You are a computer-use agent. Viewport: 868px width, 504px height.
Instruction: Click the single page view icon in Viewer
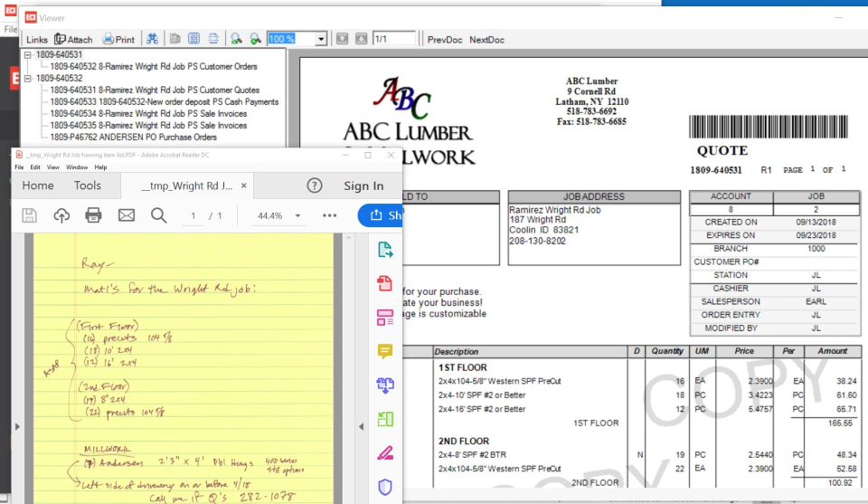[175, 39]
